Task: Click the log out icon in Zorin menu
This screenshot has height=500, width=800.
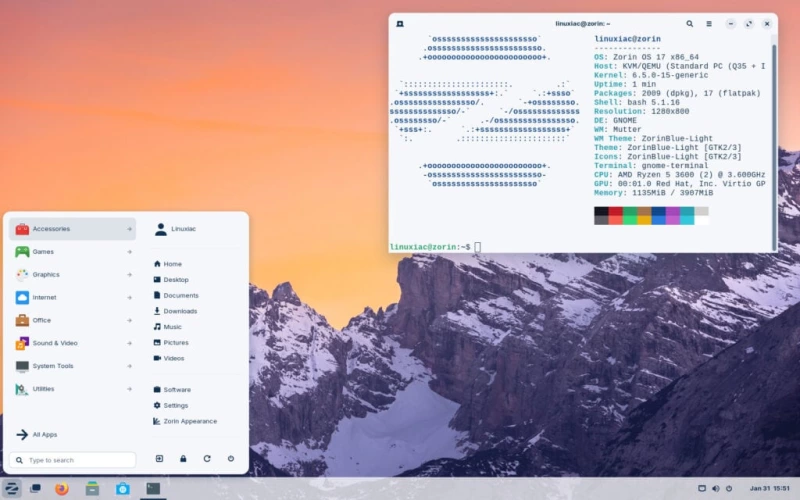Action: tap(159, 459)
